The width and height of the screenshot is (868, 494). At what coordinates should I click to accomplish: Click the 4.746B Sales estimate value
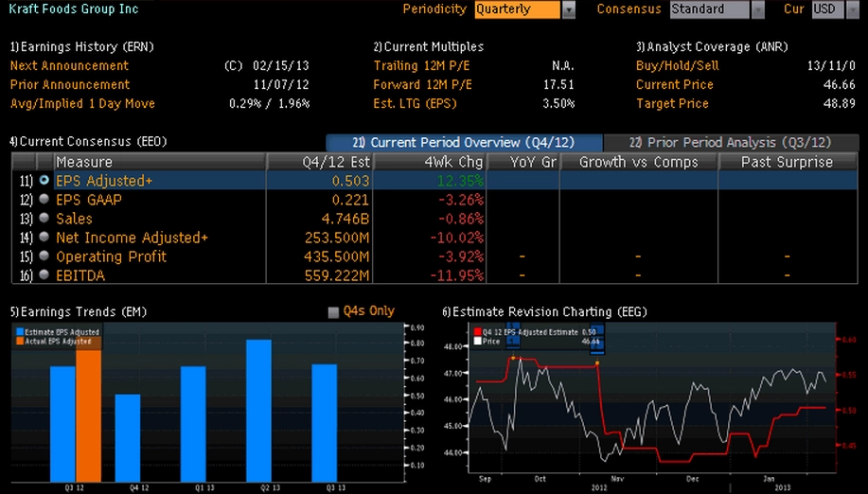345,219
